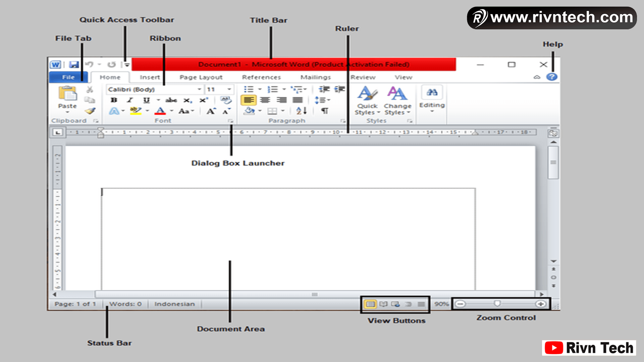644x362 pixels.
Task: Switch to Full Screen Reading view
Action: (383, 304)
